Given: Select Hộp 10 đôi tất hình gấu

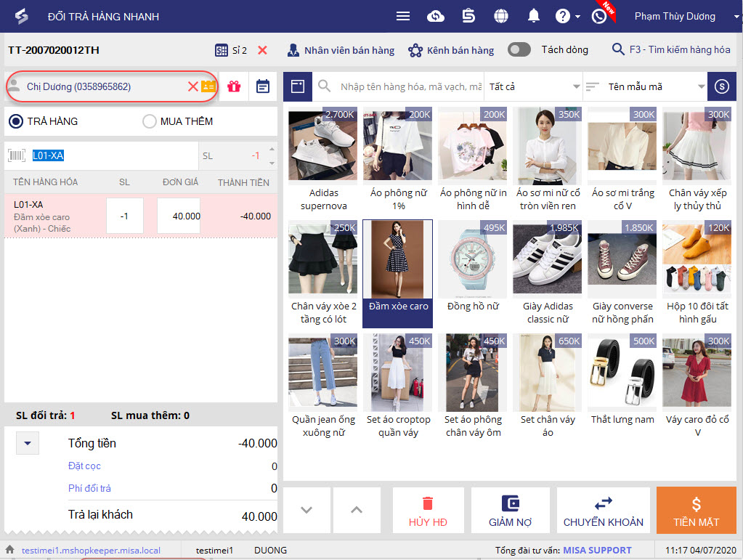Looking at the screenshot, I should (x=697, y=274).
